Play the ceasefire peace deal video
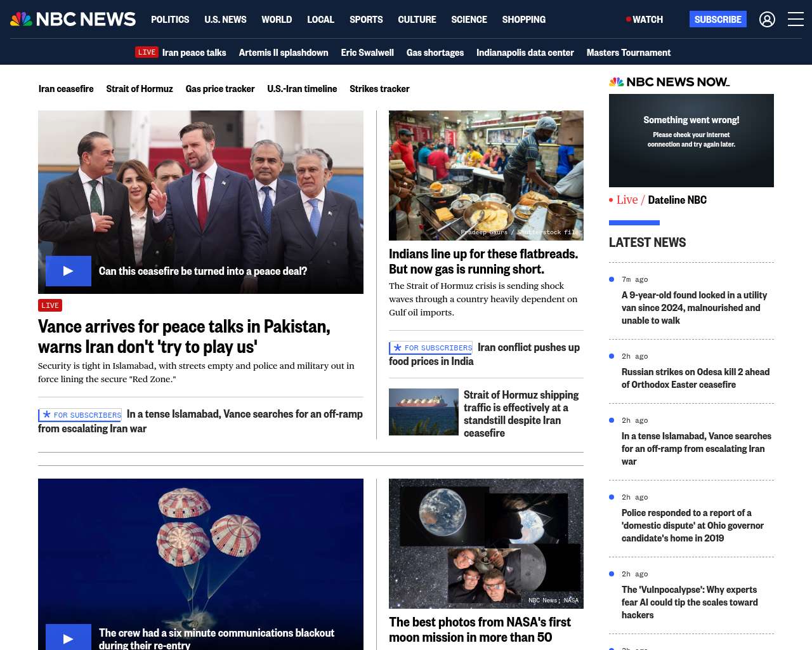The width and height of the screenshot is (812, 650). [x=69, y=271]
